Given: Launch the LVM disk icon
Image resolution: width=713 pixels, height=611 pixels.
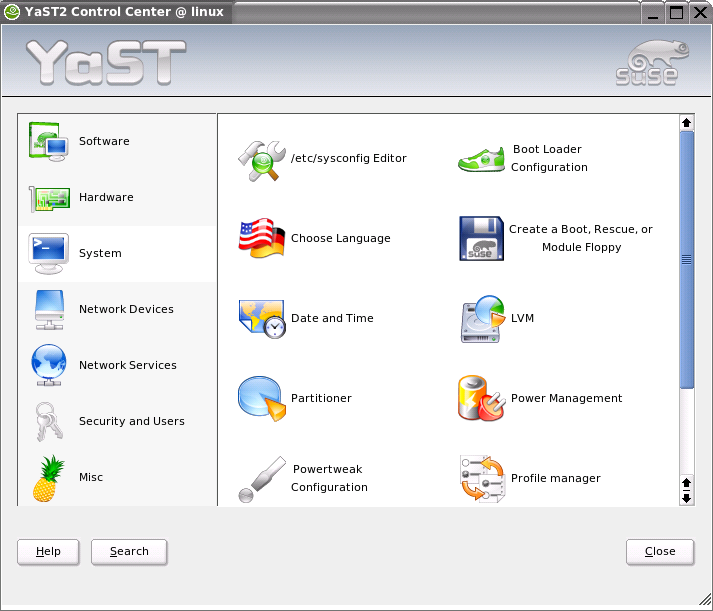Looking at the screenshot, I should point(481,319).
